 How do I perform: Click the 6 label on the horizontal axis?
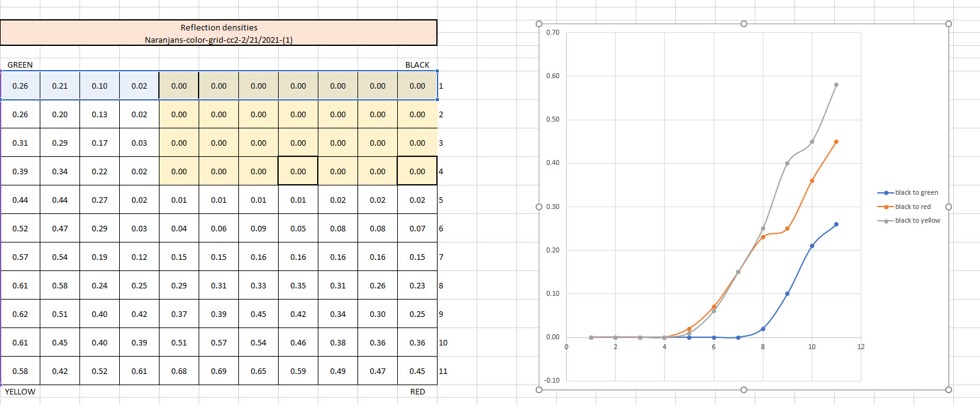[714, 347]
